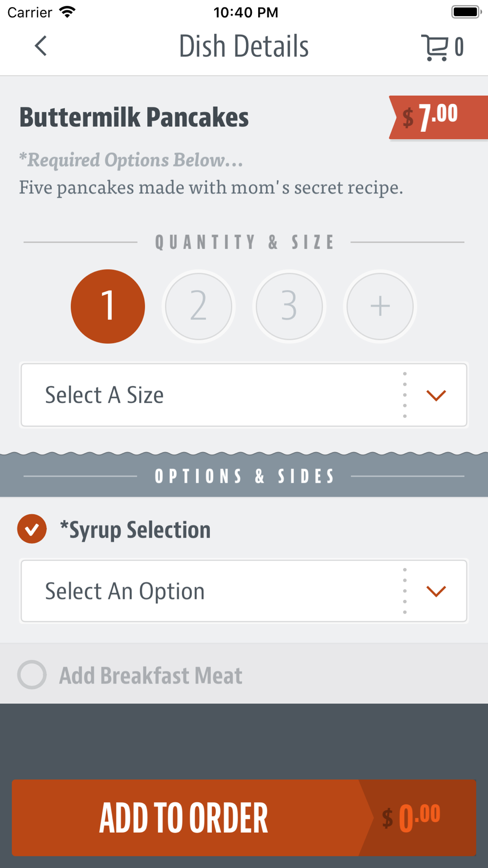Choose quantity 3
488x868 pixels.
pos(289,307)
